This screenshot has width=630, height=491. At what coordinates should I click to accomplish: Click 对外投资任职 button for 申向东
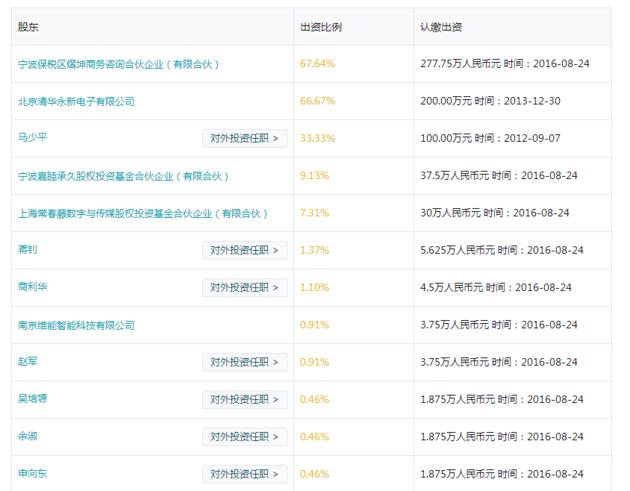click(x=245, y=475)
